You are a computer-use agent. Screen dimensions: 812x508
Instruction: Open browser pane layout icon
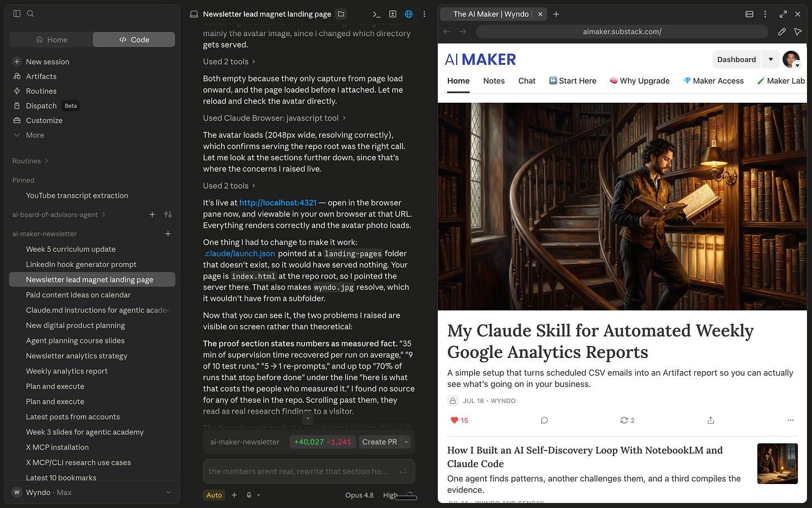click(750, 14)
